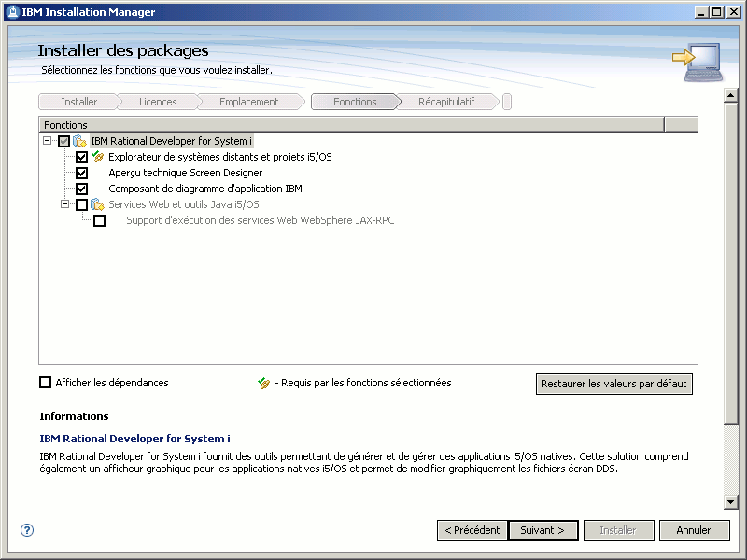This screenshot has width=747, height=560.
Task: Uncheck Composant de diagramme d'application IBM
Action: pyautogui.click(x=81, y=189)
